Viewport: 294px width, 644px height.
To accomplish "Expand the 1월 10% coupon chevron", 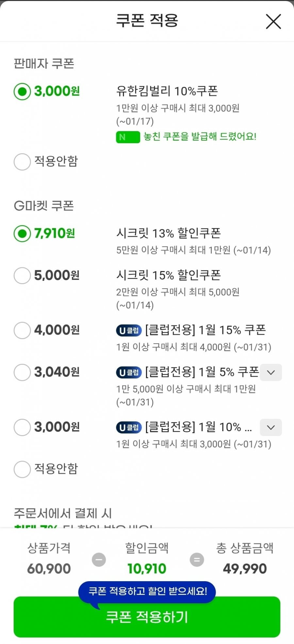I will [271, 427].
